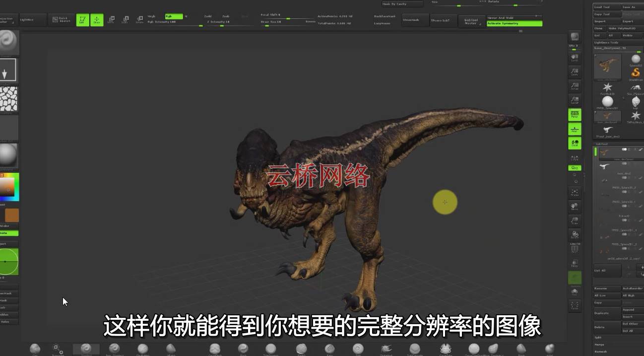
Task: Toggle Activate Symmetry
Action: tap(515, 23)
